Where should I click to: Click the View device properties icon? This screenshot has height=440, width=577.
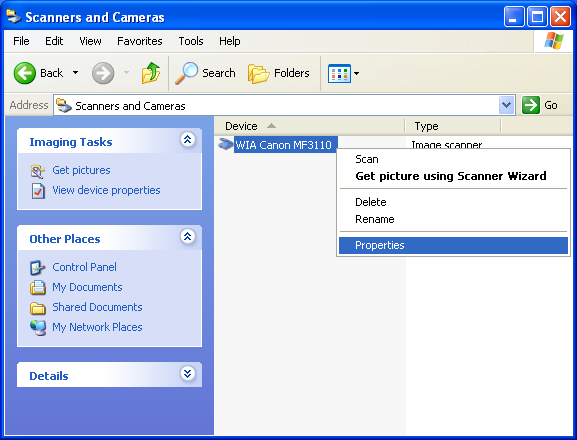point(38,191)
